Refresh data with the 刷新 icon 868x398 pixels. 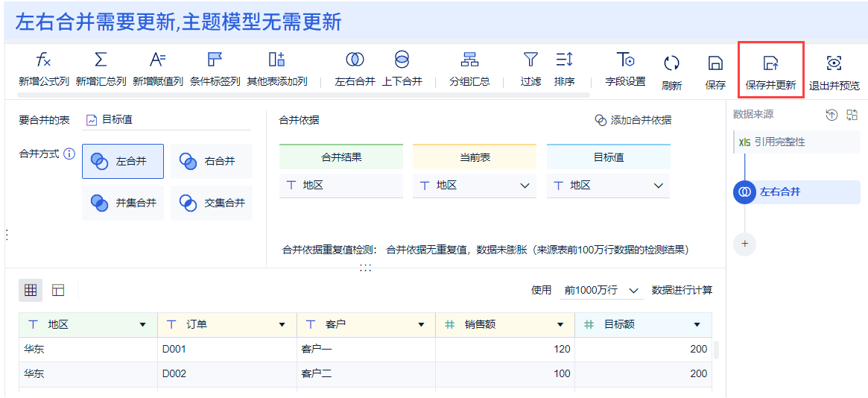point(671,64)
